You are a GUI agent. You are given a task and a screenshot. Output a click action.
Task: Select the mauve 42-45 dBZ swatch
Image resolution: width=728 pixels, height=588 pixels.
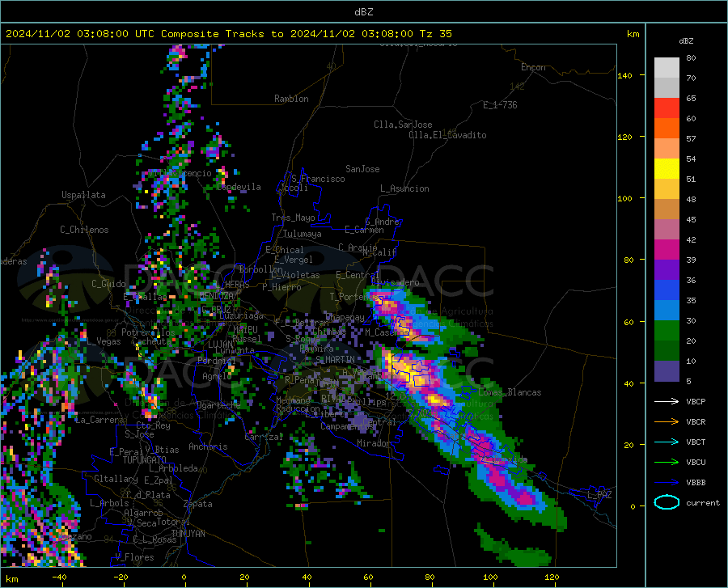tap(667, 230)
